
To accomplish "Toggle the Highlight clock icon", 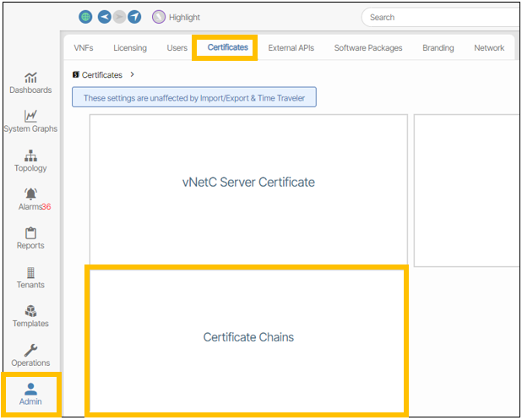I will point(159,17).
